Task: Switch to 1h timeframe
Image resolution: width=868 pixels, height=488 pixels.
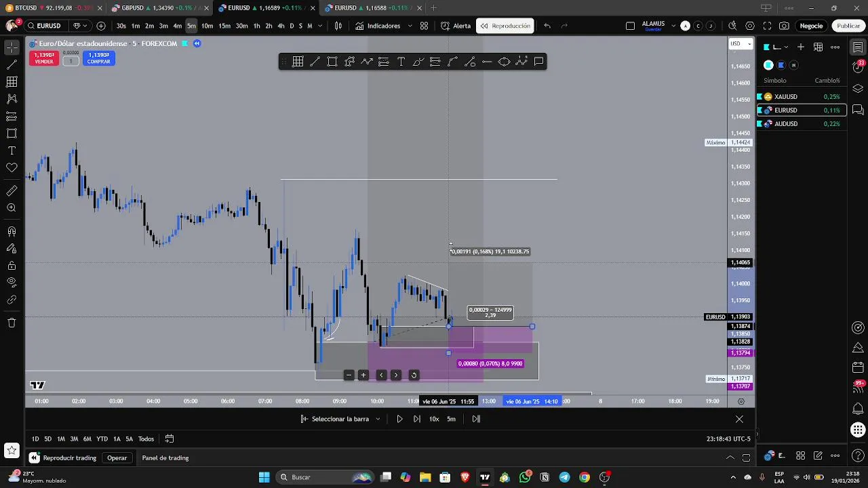Action: tap(256, 26)
